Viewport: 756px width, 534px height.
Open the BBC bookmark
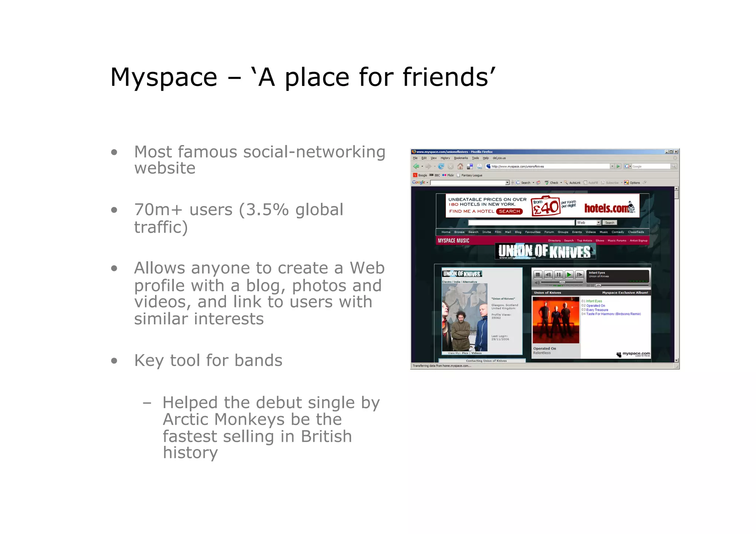435,175
